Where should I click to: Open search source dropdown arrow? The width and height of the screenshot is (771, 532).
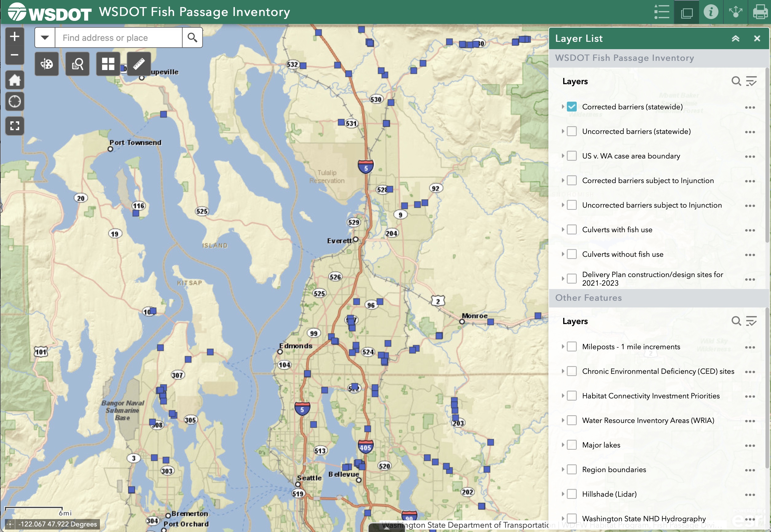45,38
